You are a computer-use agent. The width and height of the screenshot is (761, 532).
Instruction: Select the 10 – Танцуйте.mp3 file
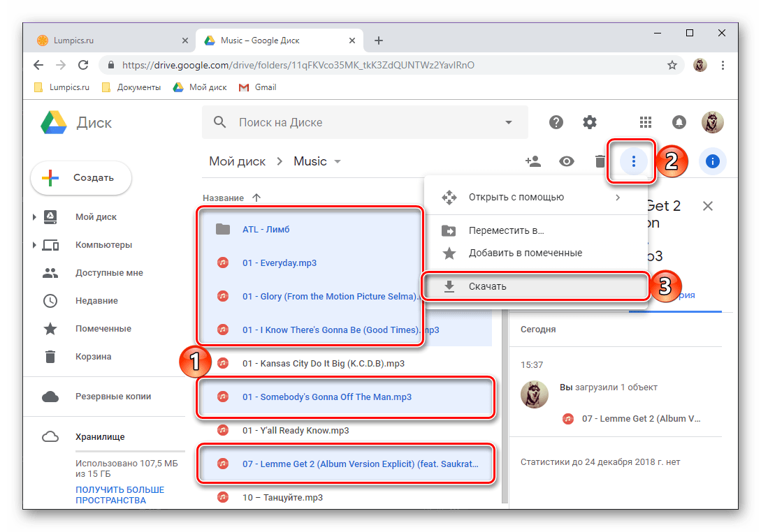pos(282,498)
